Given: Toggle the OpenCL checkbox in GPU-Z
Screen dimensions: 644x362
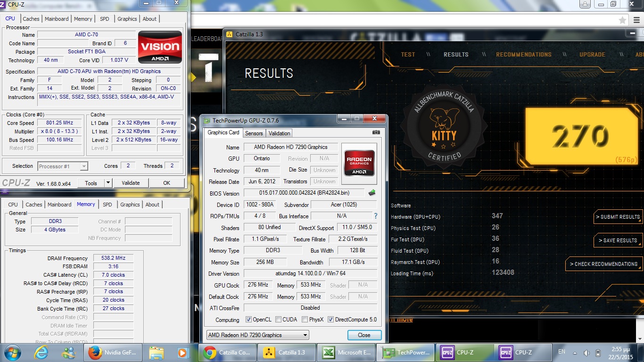Looking at the screenshot, I should pos(248,320).
